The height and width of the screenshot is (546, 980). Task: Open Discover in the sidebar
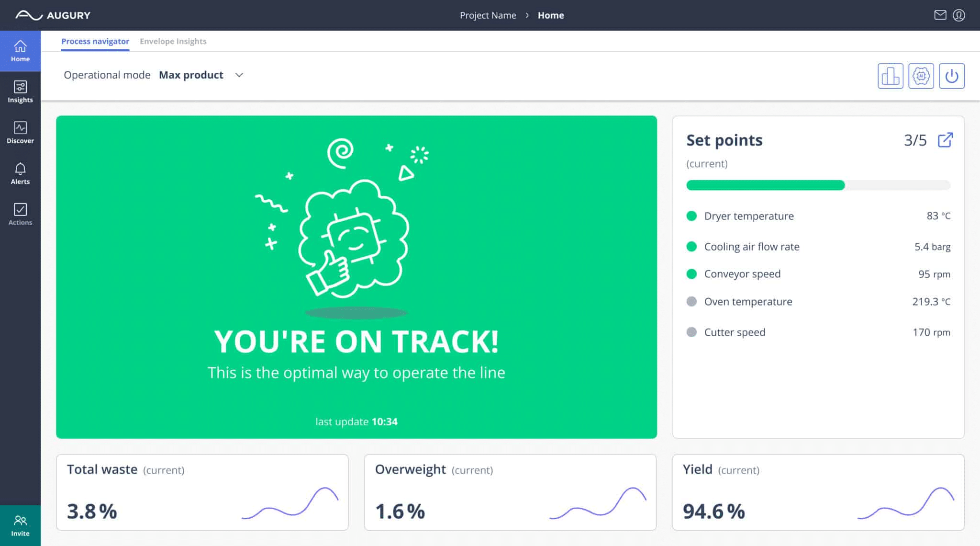coord(20,133)
